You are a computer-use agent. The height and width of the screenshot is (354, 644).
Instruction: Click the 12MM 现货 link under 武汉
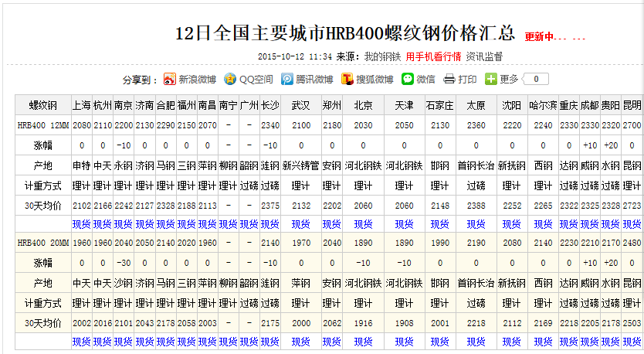(x=300, y=224)
